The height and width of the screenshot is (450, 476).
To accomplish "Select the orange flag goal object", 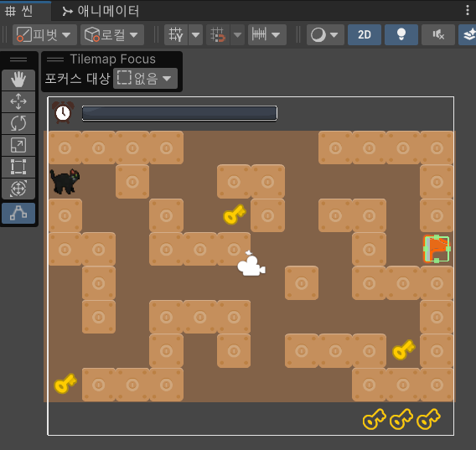I will click(437, 249).
